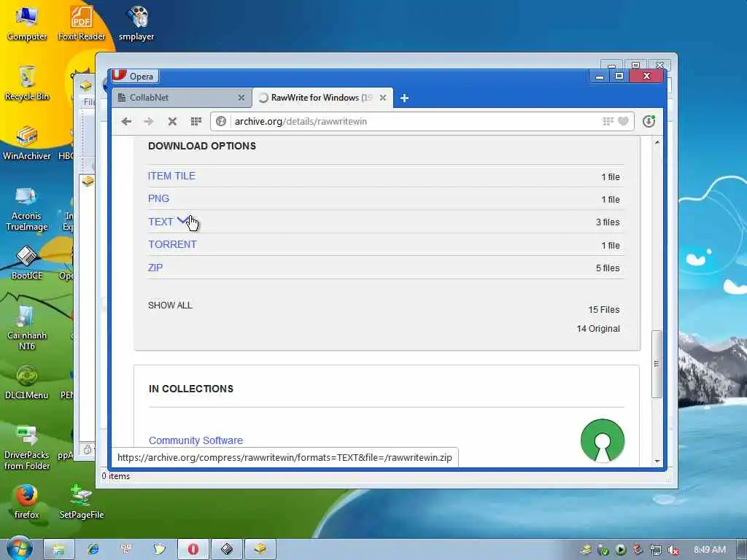The image size is (747, 560).
Task: Click the '15 Files' count text
Action: pyautogui.click(x=603, y=310)
